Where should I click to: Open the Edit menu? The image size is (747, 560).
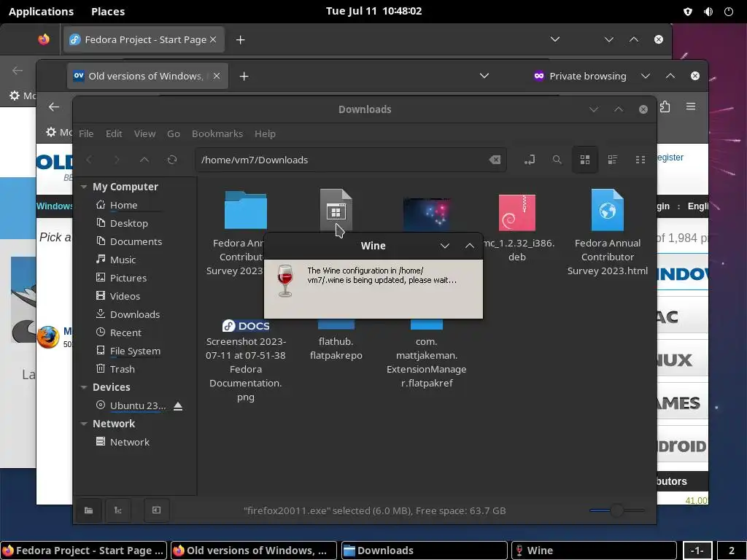(x=114, y=134)
